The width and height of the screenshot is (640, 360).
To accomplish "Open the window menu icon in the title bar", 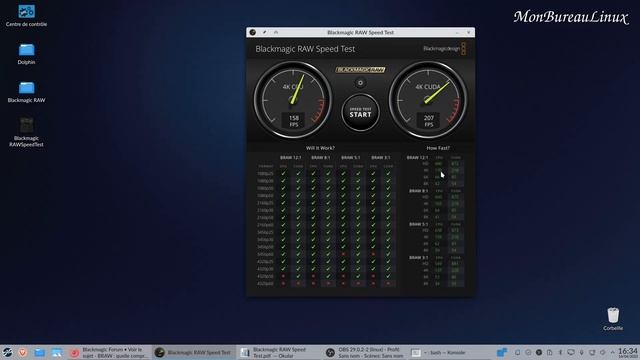I will pos(253,32).
